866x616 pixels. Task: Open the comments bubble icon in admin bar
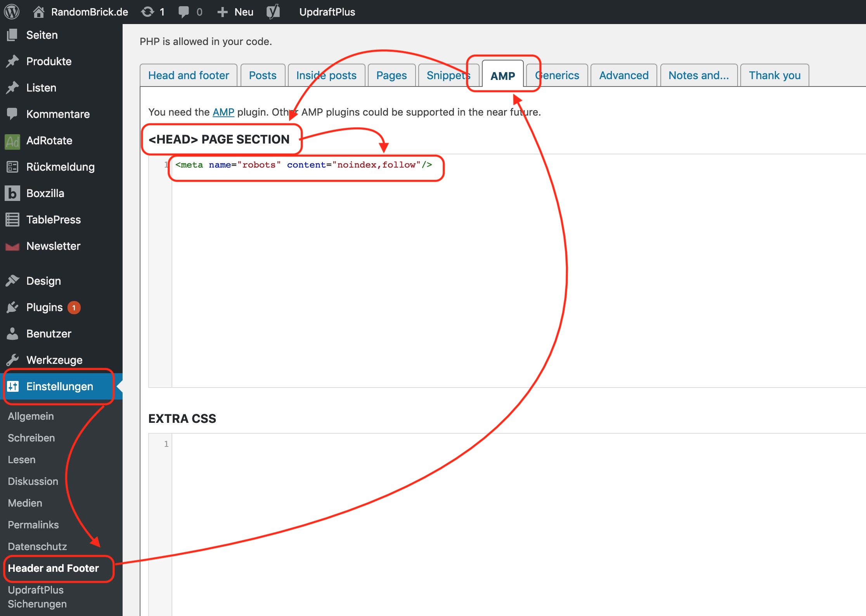(184, 12)
